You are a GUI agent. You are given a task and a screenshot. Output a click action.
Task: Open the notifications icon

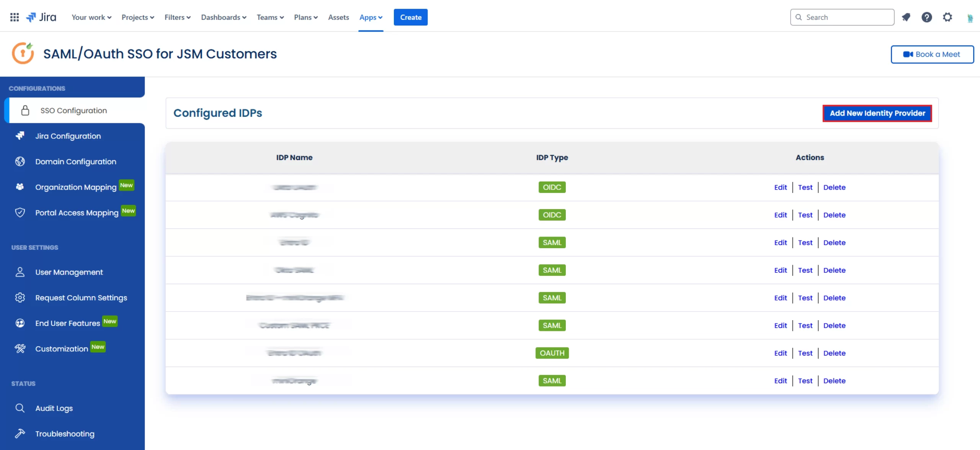[906, 17]
